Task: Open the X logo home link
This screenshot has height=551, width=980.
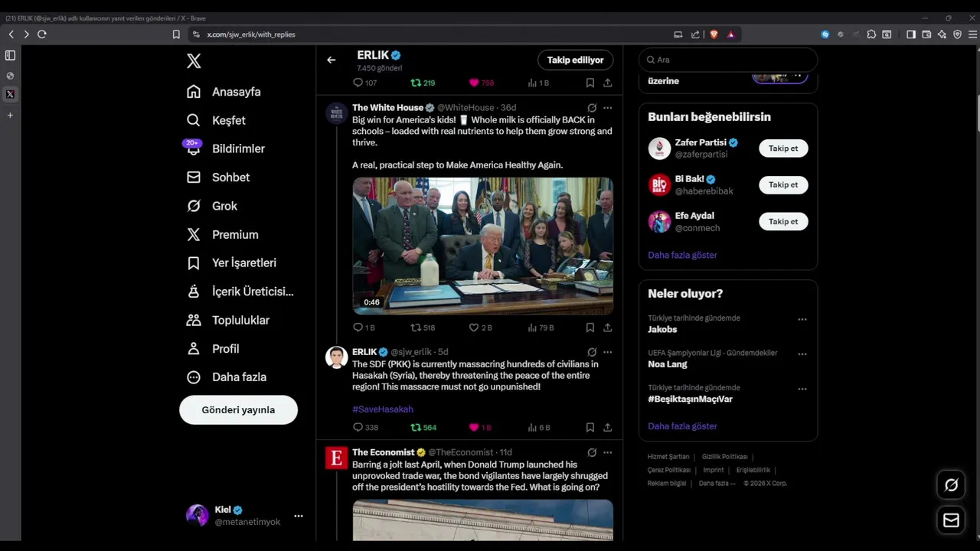Action: pyautogui.click(x=194, y=61)
